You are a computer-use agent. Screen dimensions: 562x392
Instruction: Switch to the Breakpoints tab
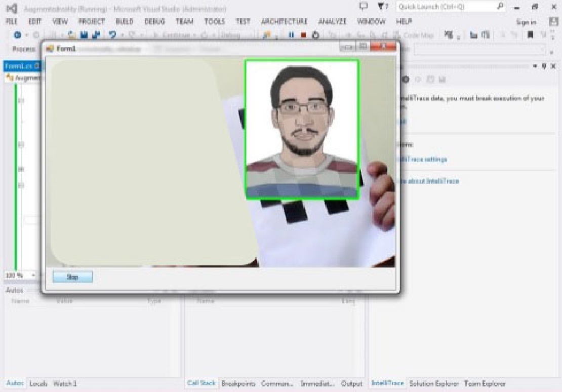click(238, 383)
